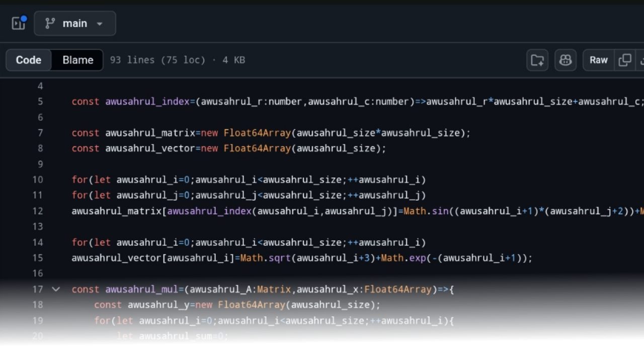Open symbols panel folder icon

[537, 60]
